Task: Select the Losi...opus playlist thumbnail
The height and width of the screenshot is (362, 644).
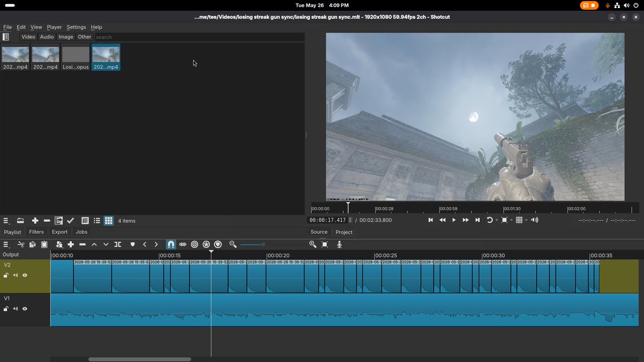Action: pos(76,57)
